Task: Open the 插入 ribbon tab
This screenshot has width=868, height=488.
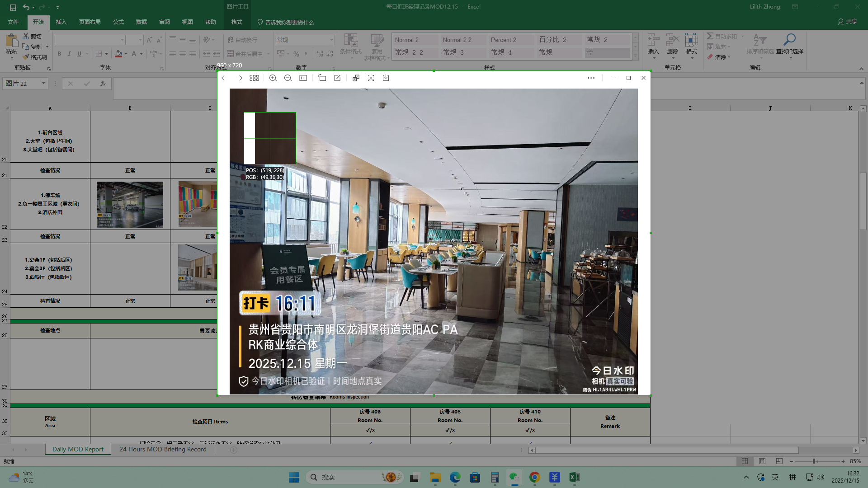Action: [61, 22]
